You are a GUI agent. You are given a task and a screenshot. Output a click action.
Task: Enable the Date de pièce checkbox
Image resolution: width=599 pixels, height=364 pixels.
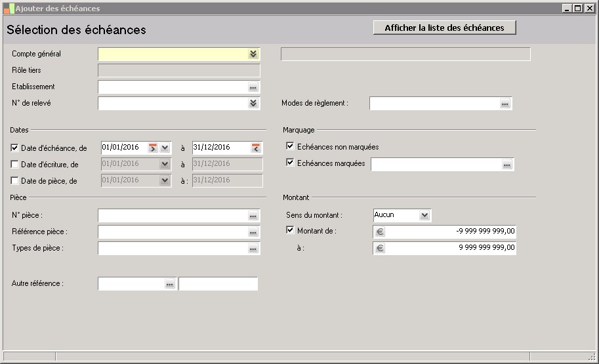point(15,181)
